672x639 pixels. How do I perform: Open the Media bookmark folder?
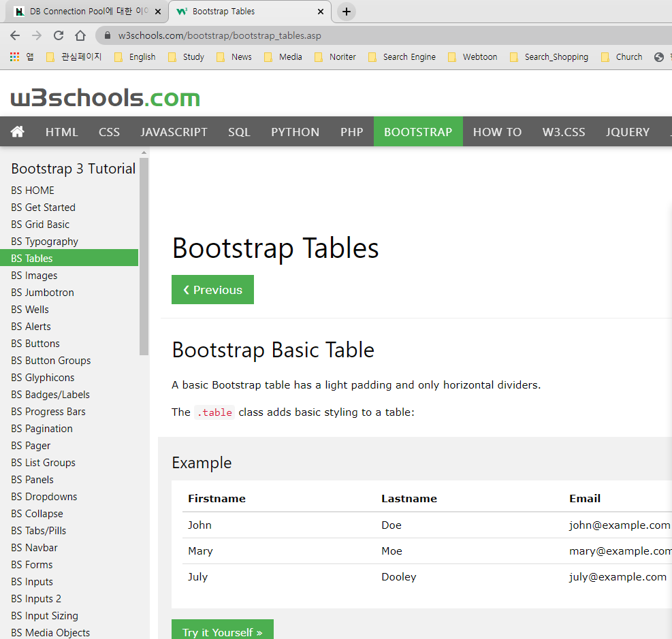[283, 57]
